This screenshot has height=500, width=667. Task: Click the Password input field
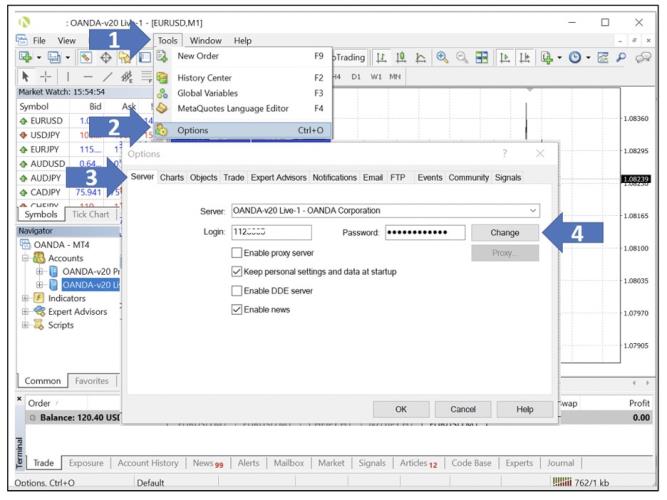[425, 232]
